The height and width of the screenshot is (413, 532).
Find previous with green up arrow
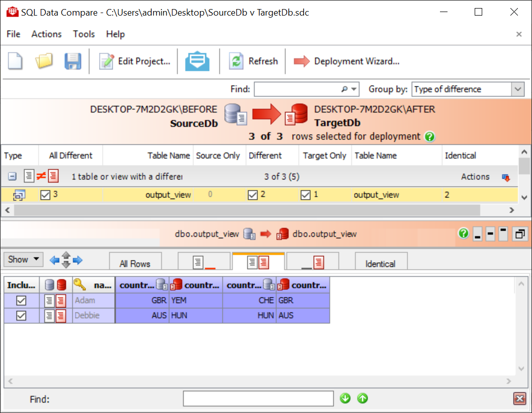click(363, 398)
